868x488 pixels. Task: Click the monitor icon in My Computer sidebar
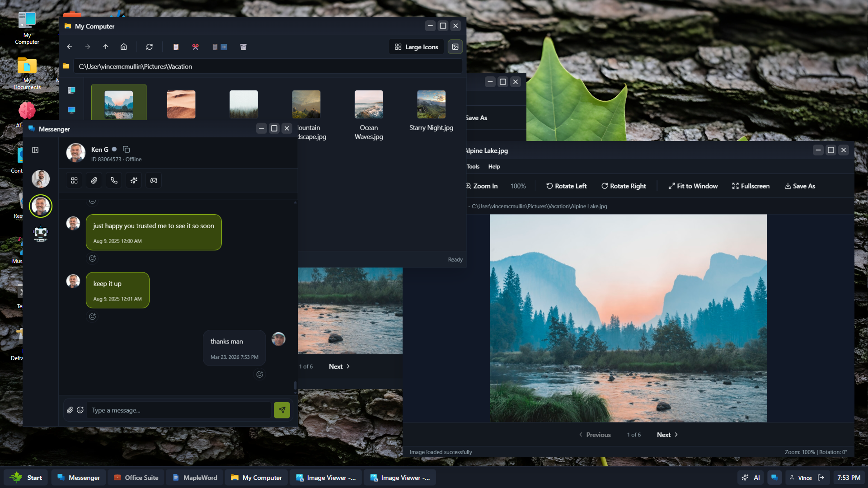pyautogui.click(x=71, y=110)
